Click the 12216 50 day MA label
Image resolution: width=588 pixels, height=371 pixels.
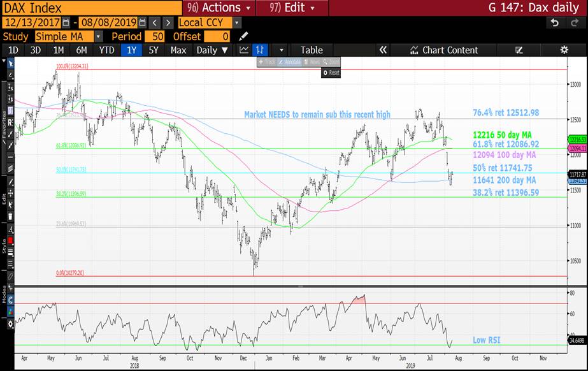502,135
